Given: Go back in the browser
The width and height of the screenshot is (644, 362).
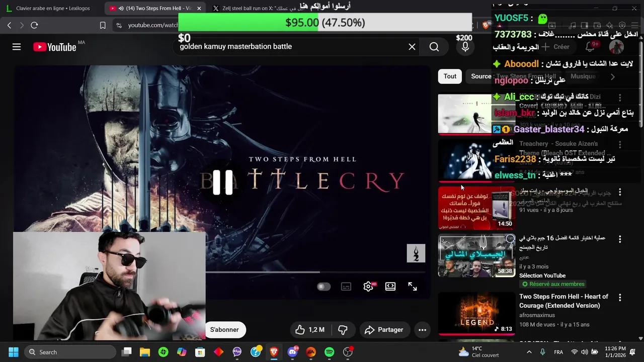Looking at the screenshot, I should coord(10,25).
